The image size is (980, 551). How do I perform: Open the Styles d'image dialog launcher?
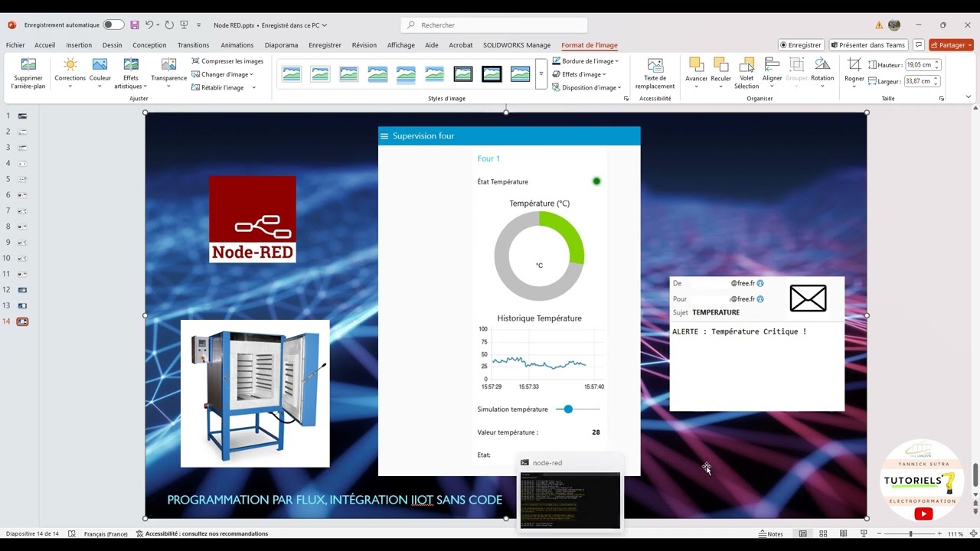[626, 99]
